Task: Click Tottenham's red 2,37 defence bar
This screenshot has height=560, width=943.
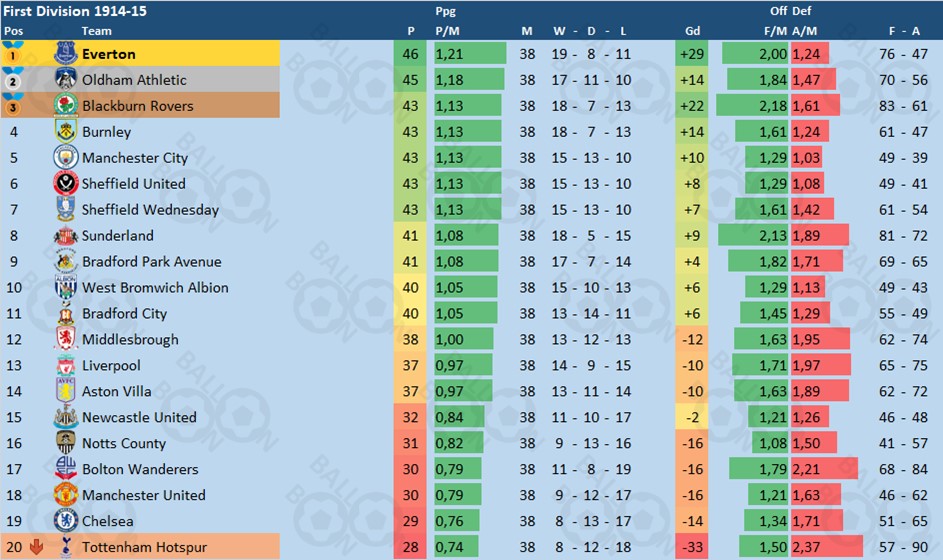Action: pyautogui.click(x=827, y=547)
